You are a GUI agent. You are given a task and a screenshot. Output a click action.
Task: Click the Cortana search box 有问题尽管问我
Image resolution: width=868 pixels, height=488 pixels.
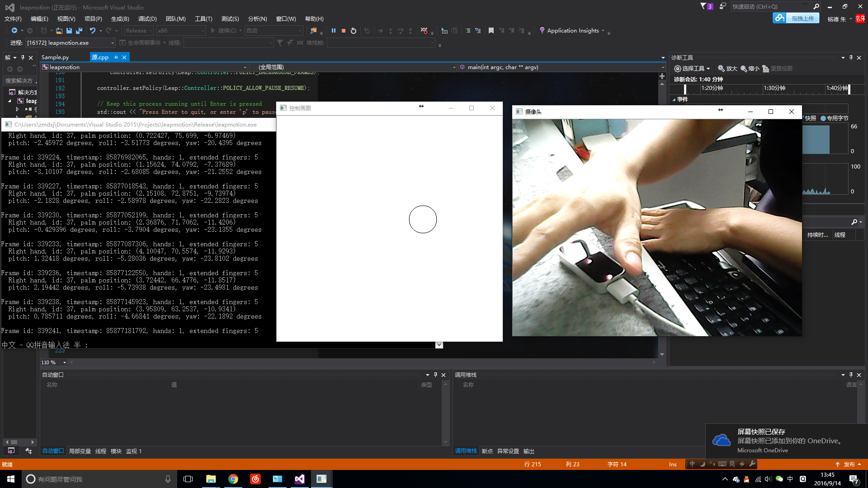point(99,479)
